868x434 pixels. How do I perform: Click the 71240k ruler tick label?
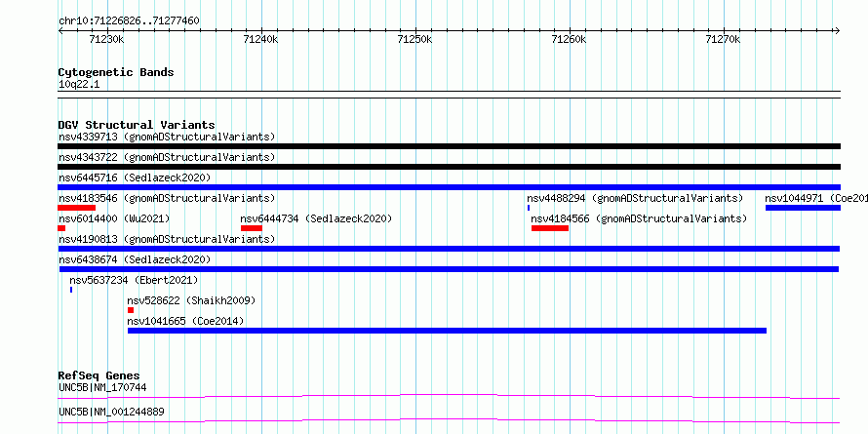[x=260, y=39]
